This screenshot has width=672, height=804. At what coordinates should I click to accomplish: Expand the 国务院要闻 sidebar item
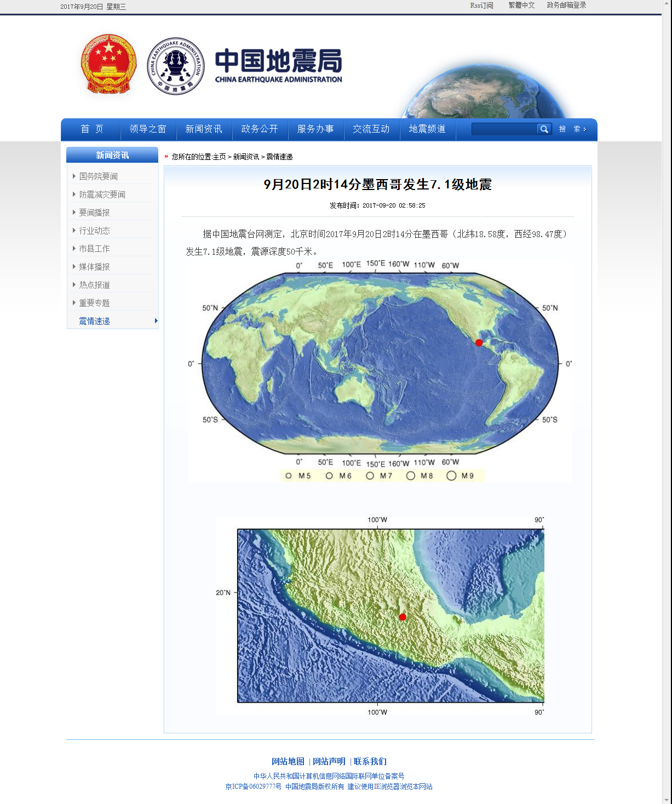99,176
